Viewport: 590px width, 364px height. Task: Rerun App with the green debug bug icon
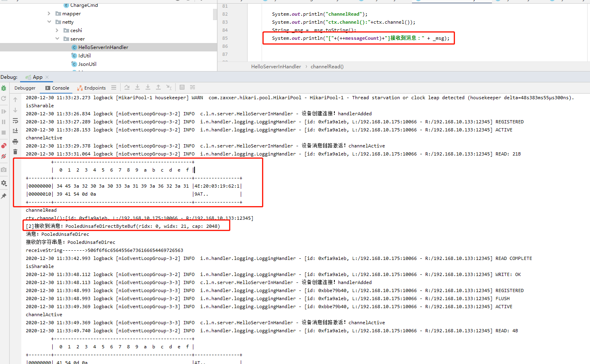tap(4, 88)
